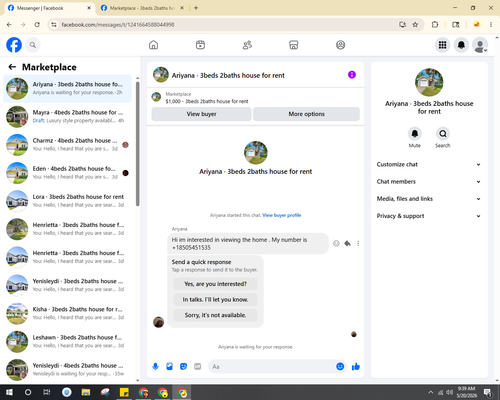Open the Marketplace storefront icon
Screen dimensions: 500x400
pos(294,45)
